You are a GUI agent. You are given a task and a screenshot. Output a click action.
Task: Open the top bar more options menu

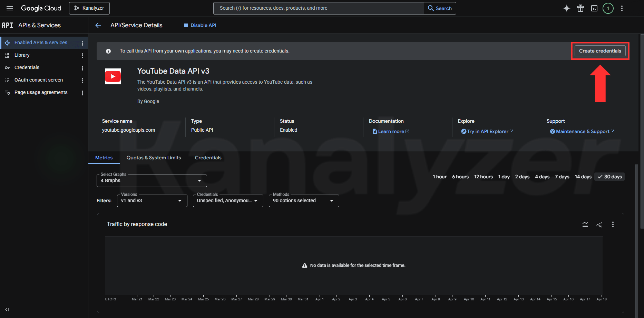[x=622, y=8]
